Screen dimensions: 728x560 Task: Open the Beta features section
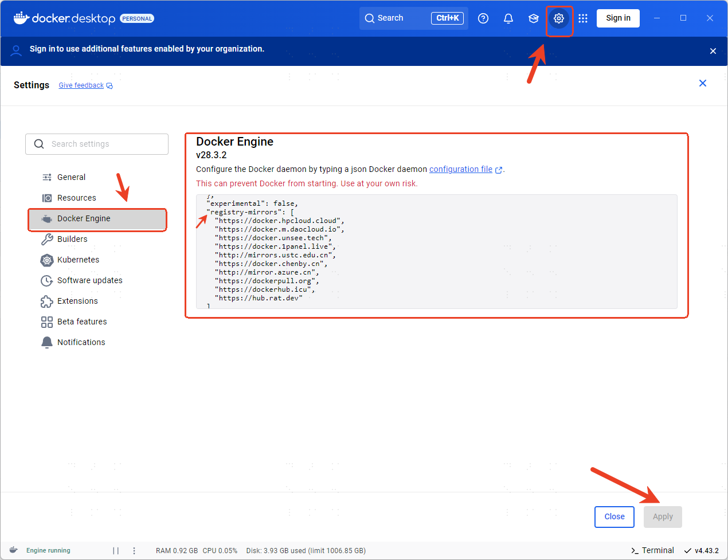pyautogui.click(x=82, y=322)
